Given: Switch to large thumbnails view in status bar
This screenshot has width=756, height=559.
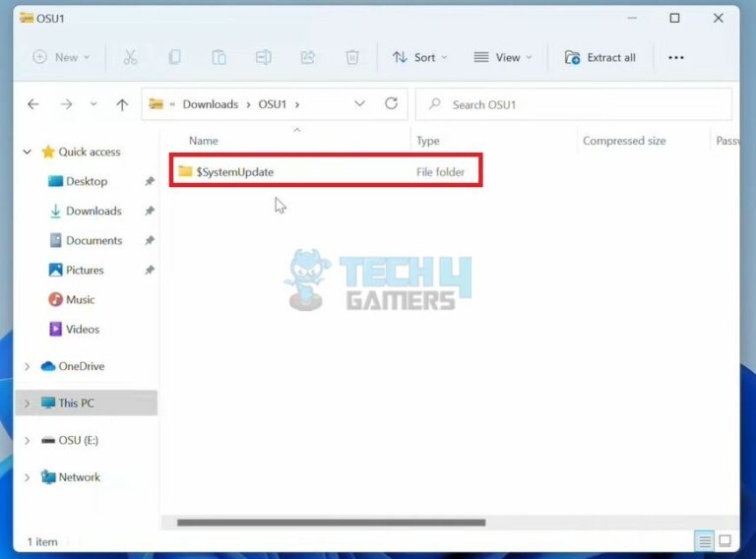Looking at the screenshot, I should (x=725, y=541).
